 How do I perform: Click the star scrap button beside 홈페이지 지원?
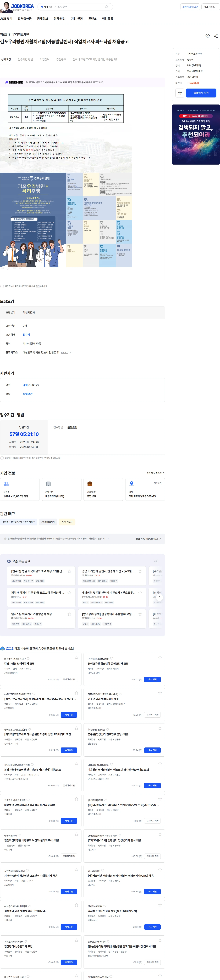coord(180,93)
